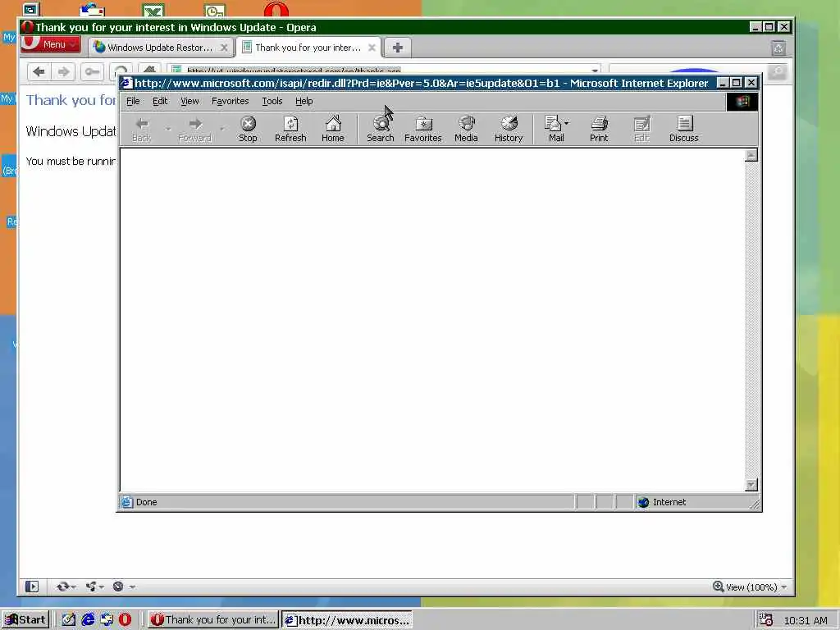This screenshot has height=630, width=840.
Task: Select the 'Thank you for your inter...' Opera tab
Action: point(308,48)
